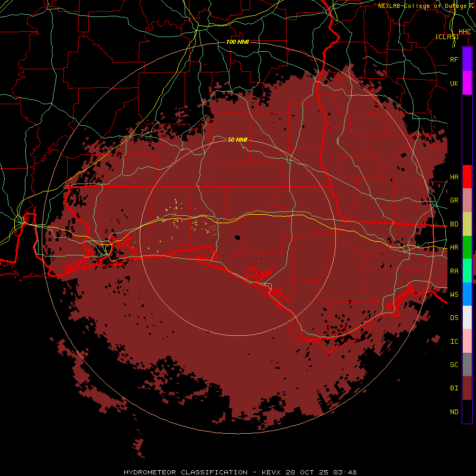Click the white DS legend swatch

467,317
